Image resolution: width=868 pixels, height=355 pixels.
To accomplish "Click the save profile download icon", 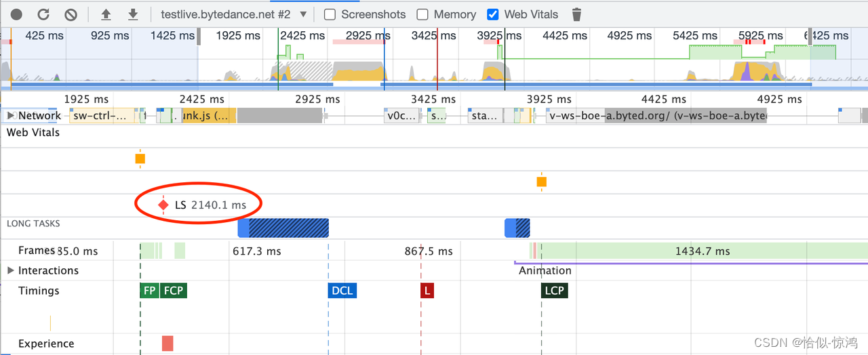I will tap(133, 14).
